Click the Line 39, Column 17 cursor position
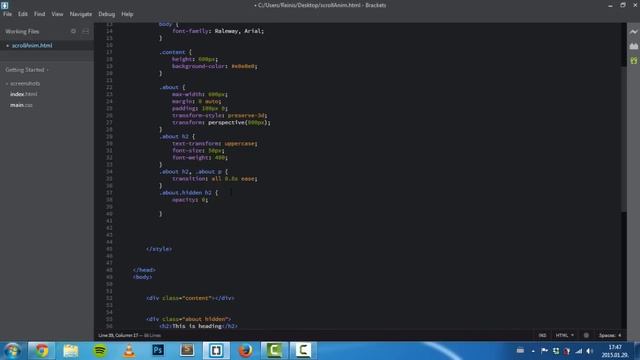640x360 pixels. tap(118, 335)
